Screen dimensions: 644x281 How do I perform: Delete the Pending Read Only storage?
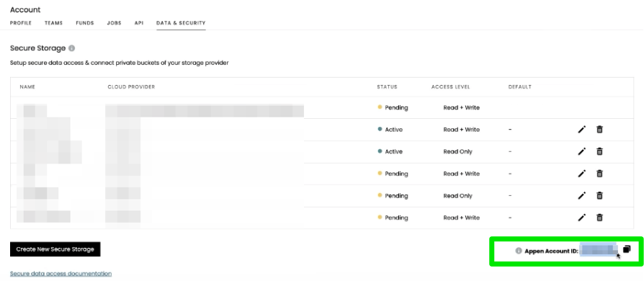[x=599, y=195]
